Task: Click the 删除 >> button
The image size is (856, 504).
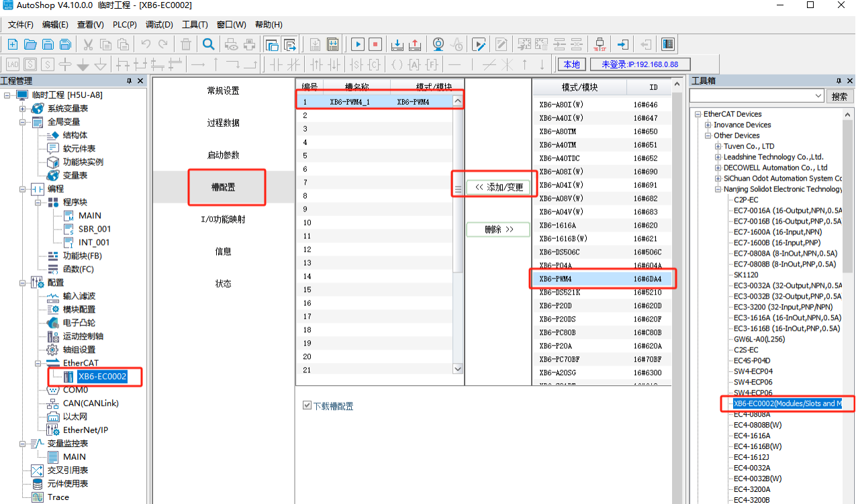Action: [498, 230]
